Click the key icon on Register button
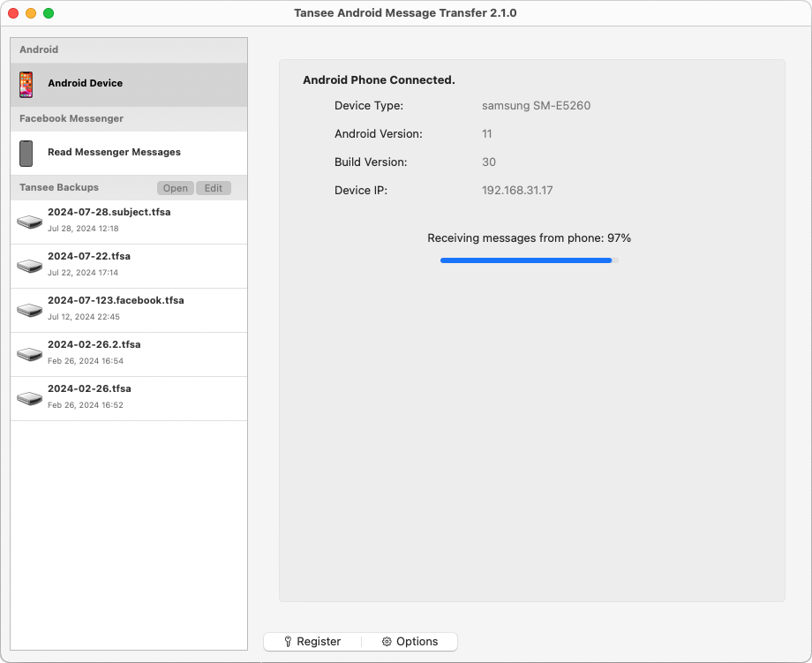812x663 pixels. 288,642
